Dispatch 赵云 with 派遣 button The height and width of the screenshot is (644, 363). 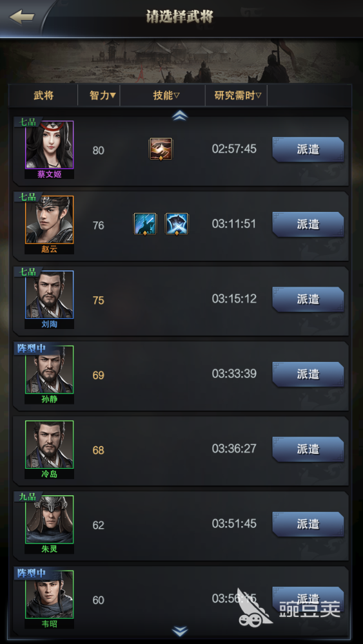tap(308, 224)
